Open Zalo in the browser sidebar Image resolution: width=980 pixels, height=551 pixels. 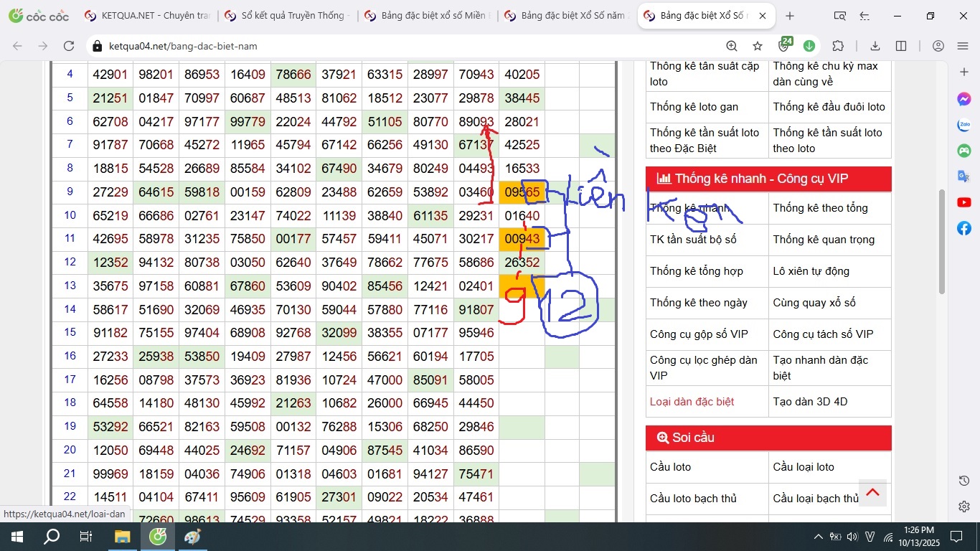click(964, 125)
